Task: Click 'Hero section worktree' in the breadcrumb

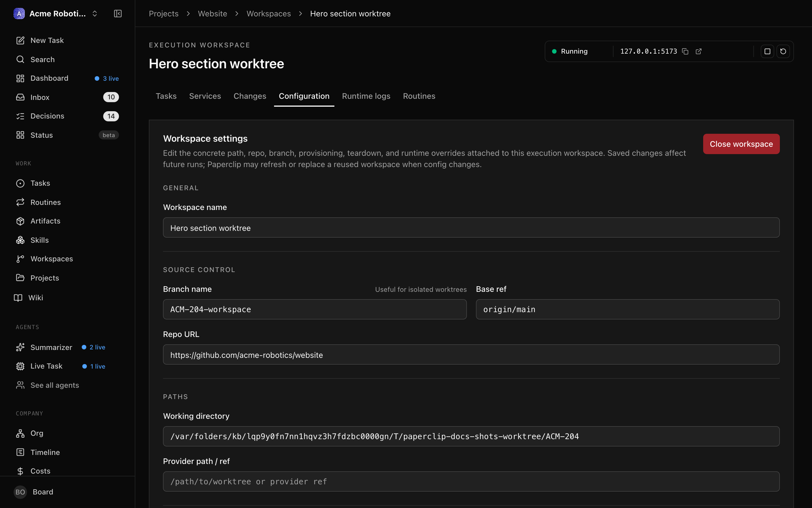Action: pos(350,14)
